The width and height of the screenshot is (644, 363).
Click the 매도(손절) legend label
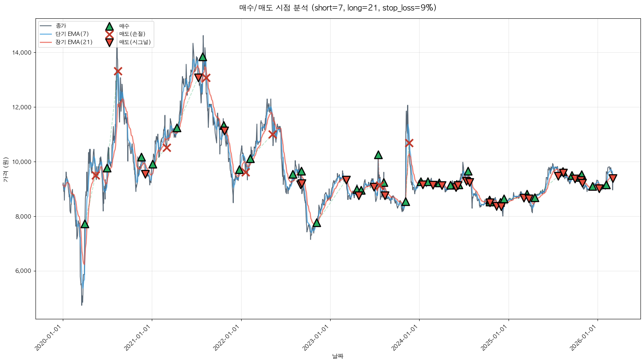click(x=132, y=34)
